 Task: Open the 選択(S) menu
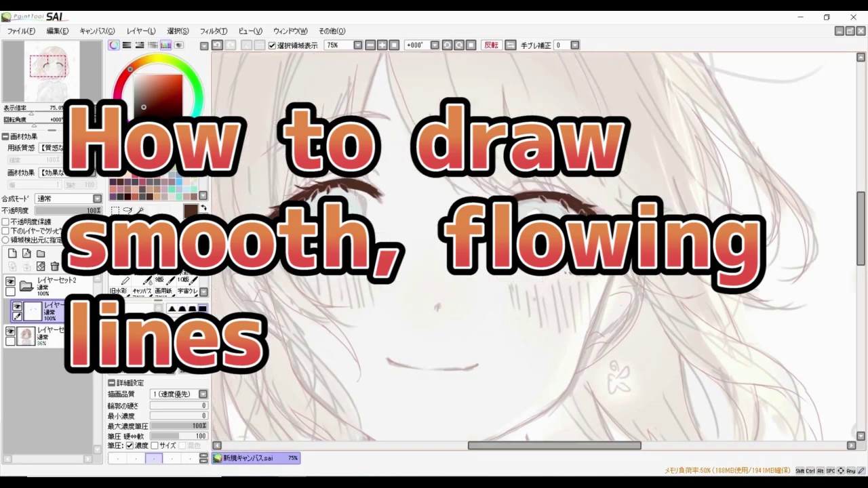coord(178,31)
